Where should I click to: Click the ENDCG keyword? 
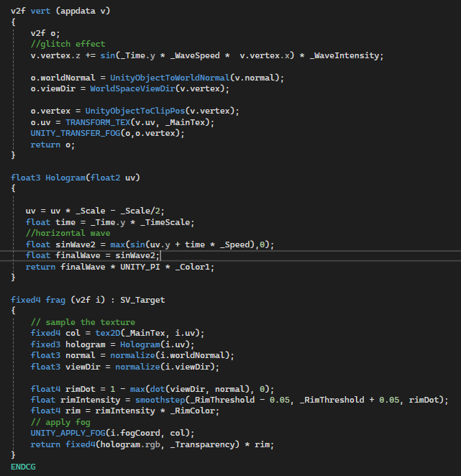pyautogui.click(x=23, y=467)
